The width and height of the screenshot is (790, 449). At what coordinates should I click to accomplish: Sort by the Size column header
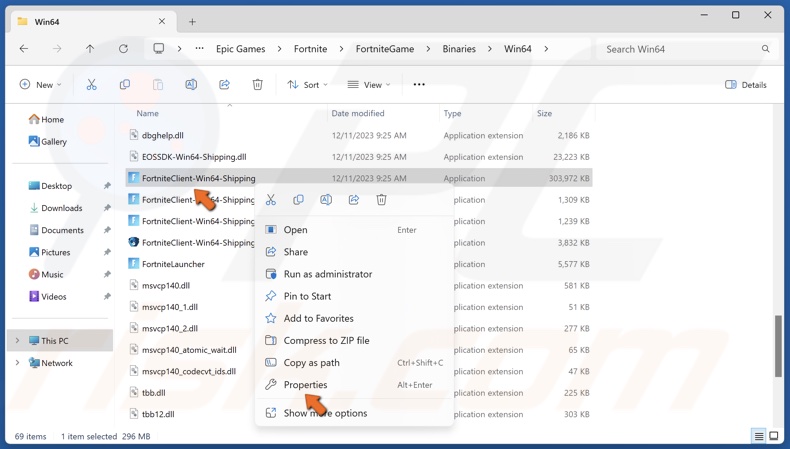point(544,113)
